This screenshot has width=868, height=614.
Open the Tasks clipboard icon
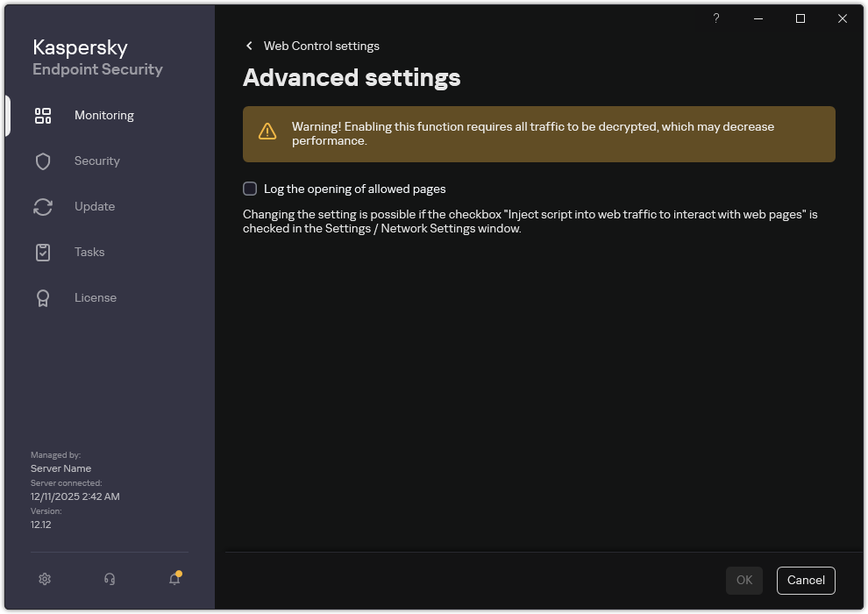[43, 252]
